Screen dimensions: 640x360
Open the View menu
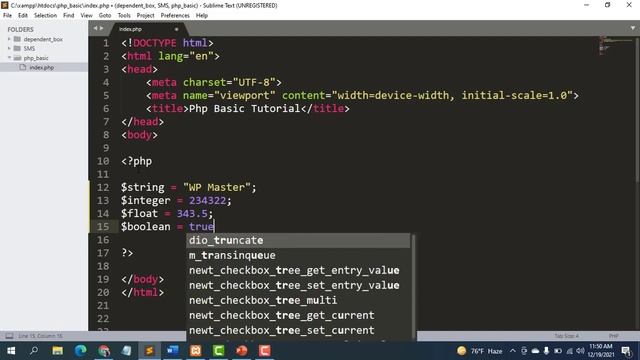[x=87, y=15]
